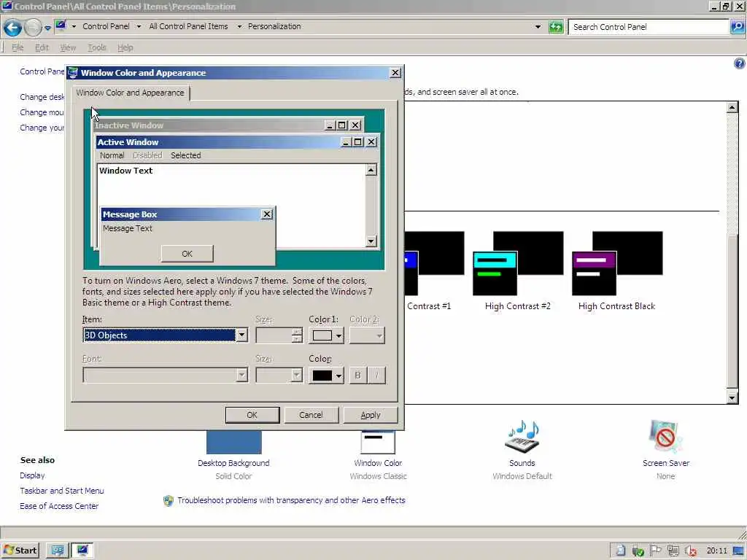
Task: Select Window Color and Appearance tab
Action: pyautogui.click(x=130, y=93)
